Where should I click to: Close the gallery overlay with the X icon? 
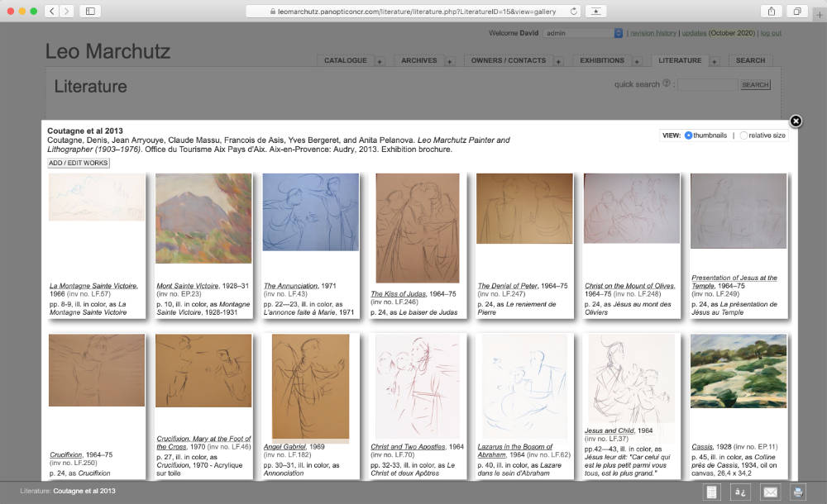coord(796,121)
